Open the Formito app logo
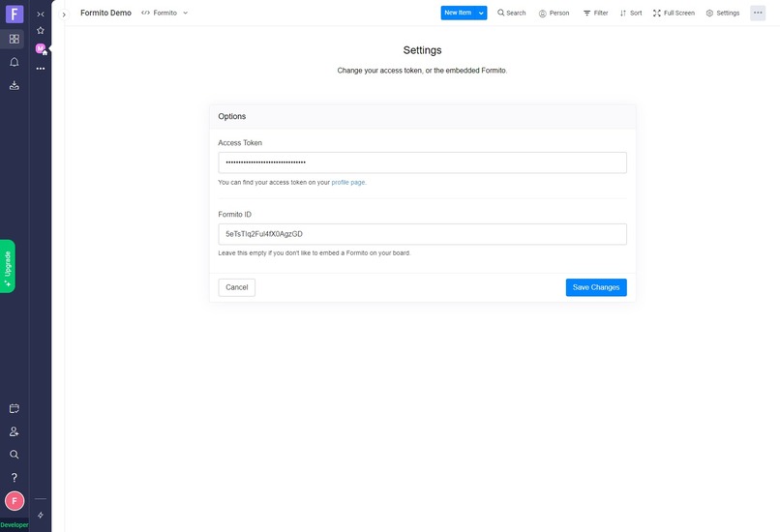Image resolution: width=780 pixels, height=532 pixels. [15, 14]
